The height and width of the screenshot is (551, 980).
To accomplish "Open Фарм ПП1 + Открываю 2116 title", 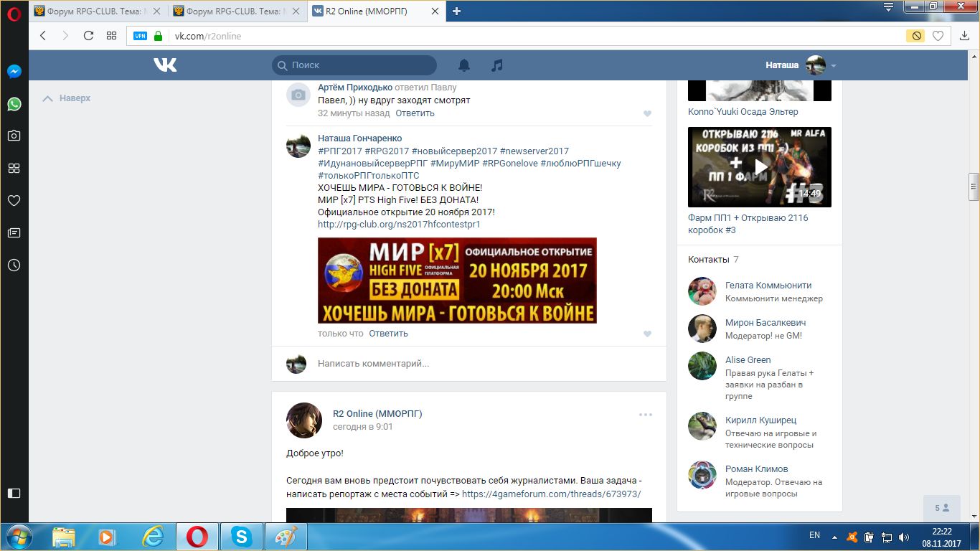I will click(748, 224).
